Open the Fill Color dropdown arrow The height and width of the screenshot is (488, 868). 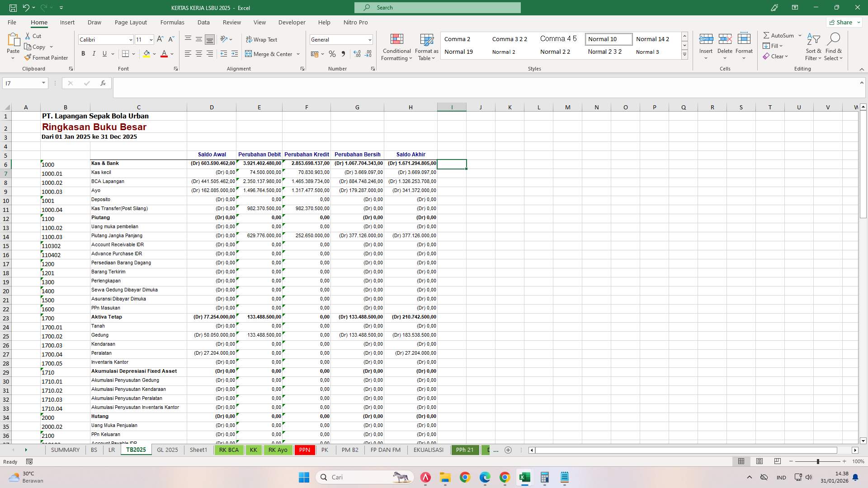tap(154, 54)
